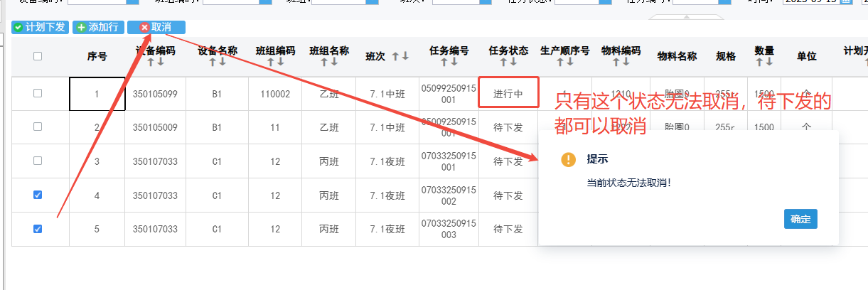Sort 班次 column using its up arrow

[396, 56]
